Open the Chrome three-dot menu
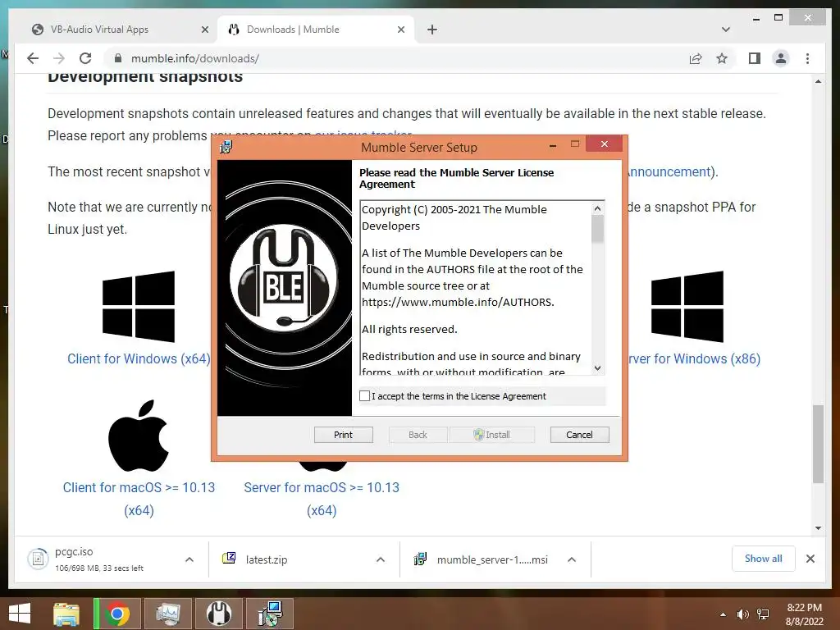 (808, 58)
